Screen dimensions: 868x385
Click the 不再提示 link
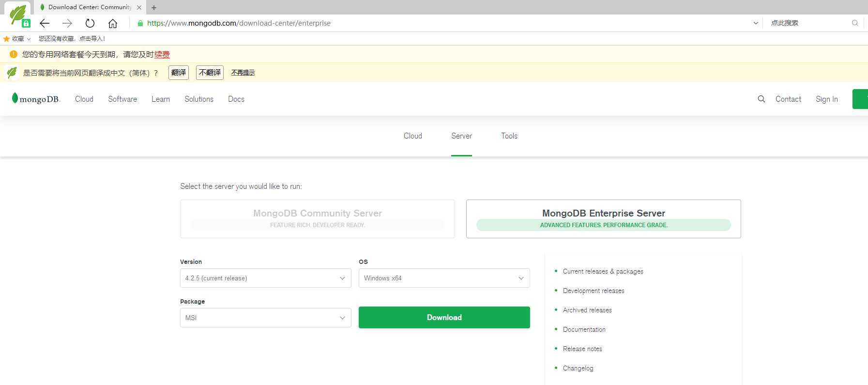point(243,73)
